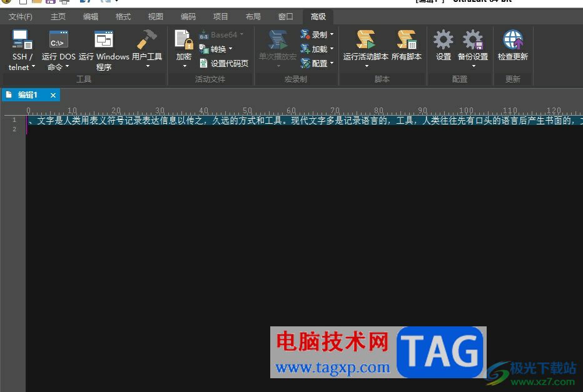Open the 运行活动脚本 dropdown arrow

(367, 66)
